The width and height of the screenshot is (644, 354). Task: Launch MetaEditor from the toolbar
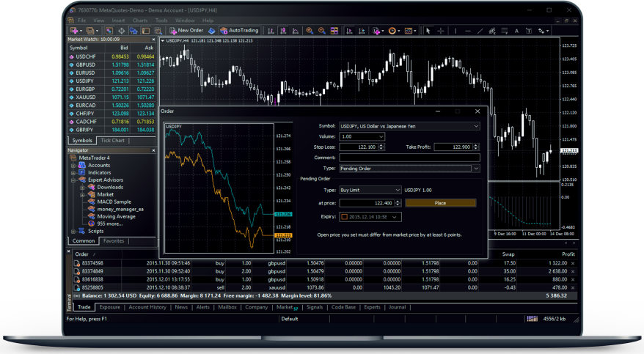211,31
